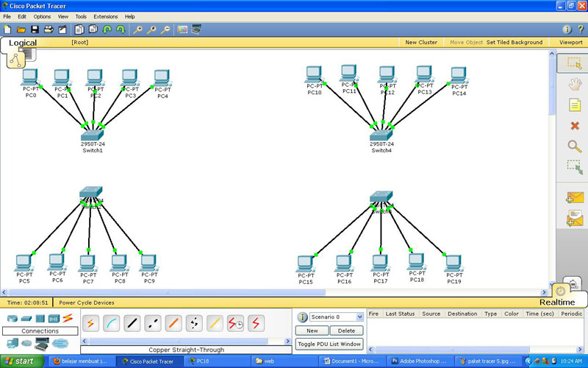Paste using the paste toolbar icon

coord(93,29)
